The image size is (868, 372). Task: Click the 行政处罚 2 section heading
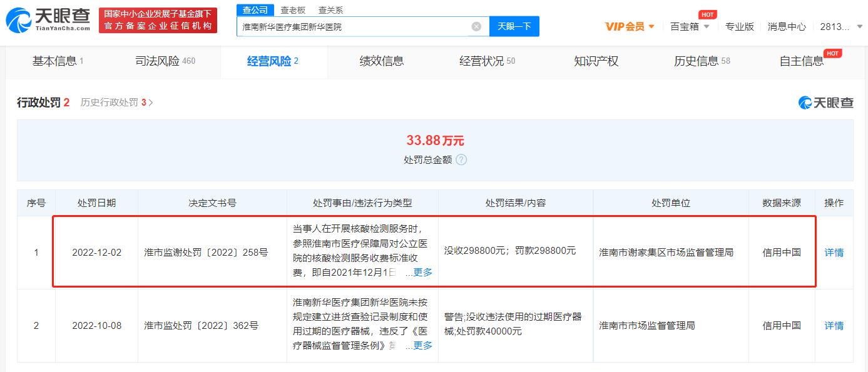pos(43,103)
